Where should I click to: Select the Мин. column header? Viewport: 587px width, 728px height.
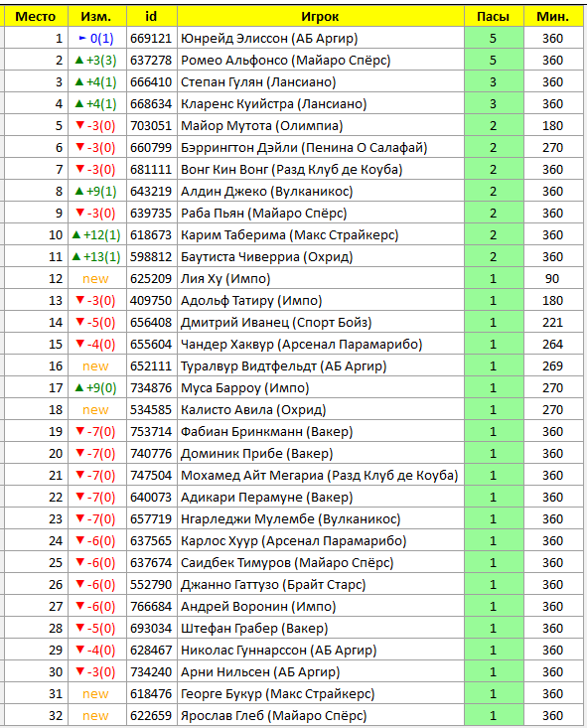(552, 16)
